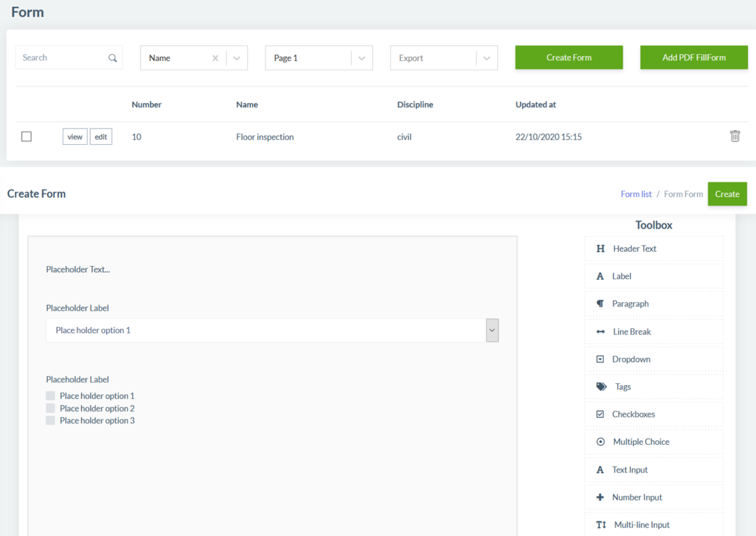The width and height of the screenshot is (756, 536).
Task: Select the Dropdown element in the Toolbox
Action: [632, 358]
